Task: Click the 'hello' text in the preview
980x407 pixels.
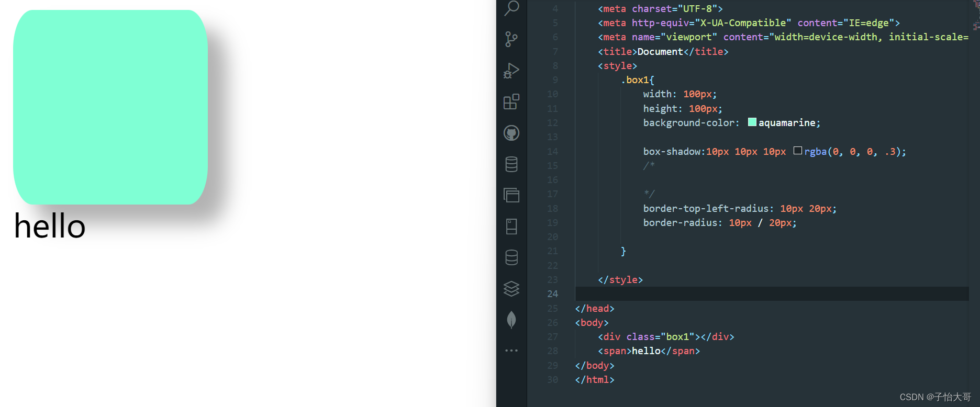Action: [50, 226]
